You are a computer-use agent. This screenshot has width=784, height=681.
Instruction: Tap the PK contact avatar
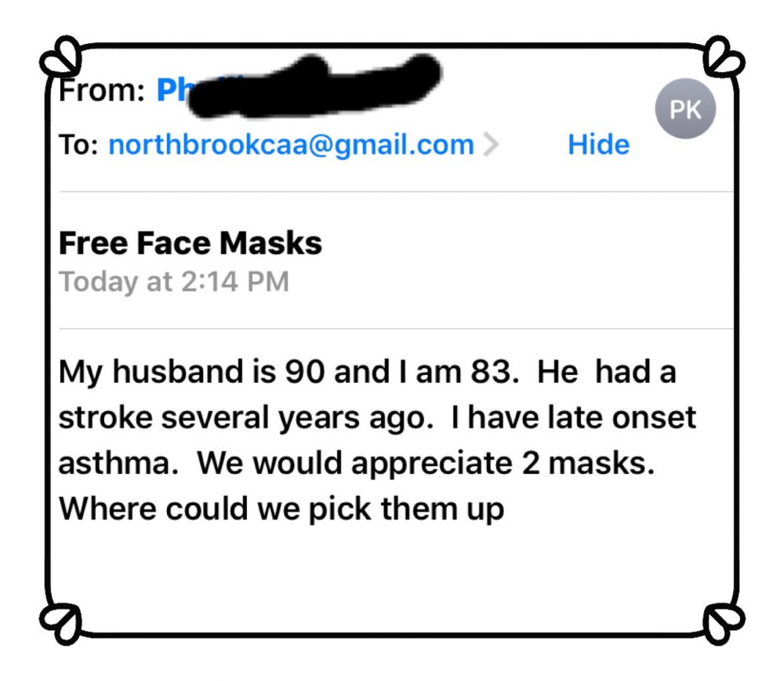coord(684,111)
